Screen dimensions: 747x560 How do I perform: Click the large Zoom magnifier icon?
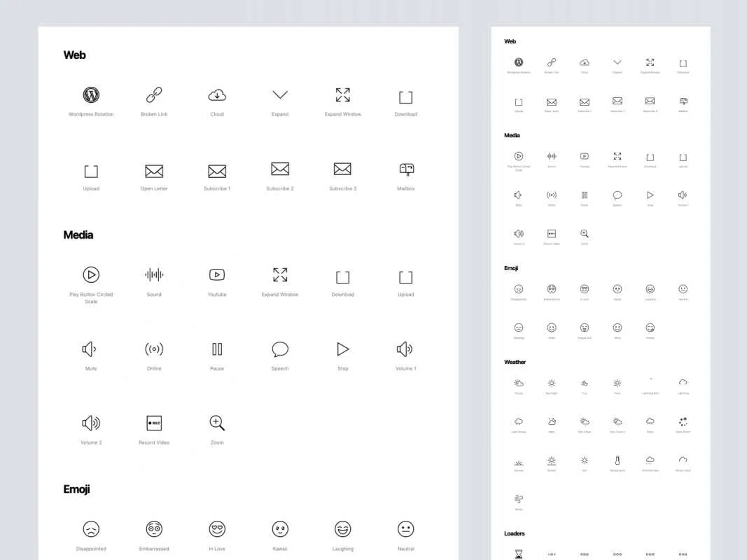pos(217,423)
